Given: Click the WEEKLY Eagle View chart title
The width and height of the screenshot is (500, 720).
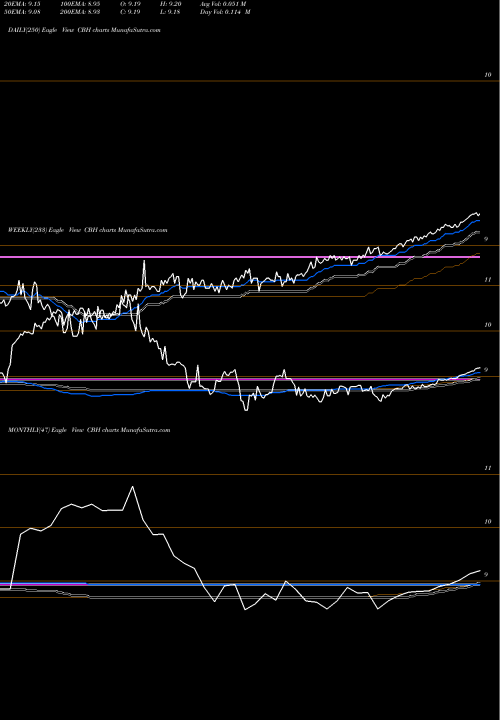Looking at the screenshot, I should (x=87, y=230).
